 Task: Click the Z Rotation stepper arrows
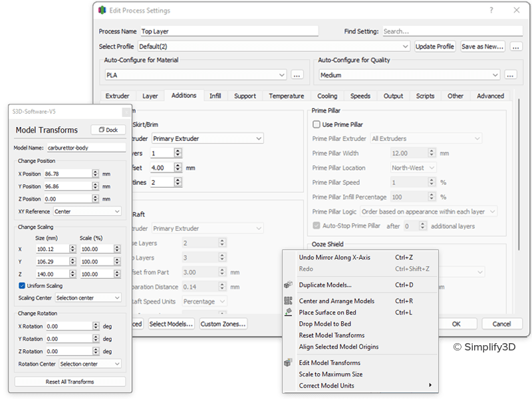pos(96,351)
